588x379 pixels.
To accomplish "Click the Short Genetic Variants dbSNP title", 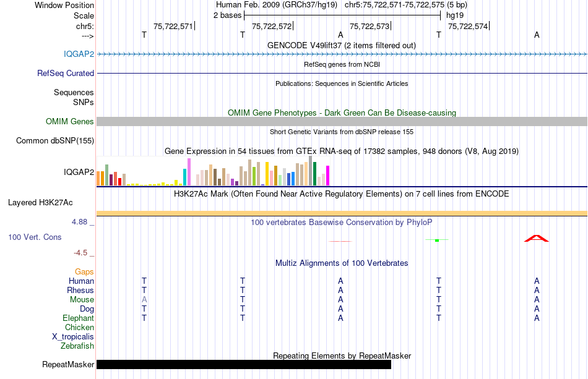I will 342,132.
